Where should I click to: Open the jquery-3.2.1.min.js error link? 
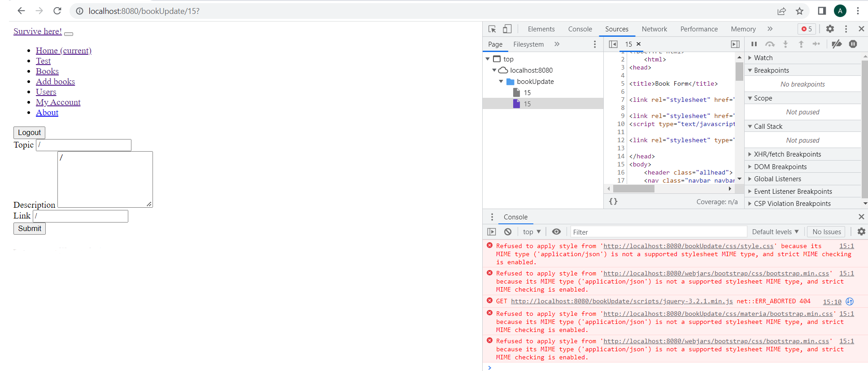(x=622, y=301)
